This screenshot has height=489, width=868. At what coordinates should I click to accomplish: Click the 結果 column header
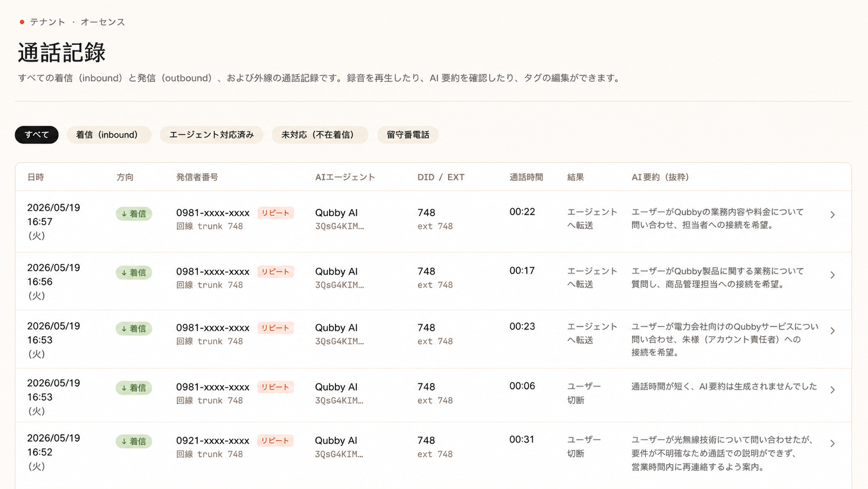point(576,177)
